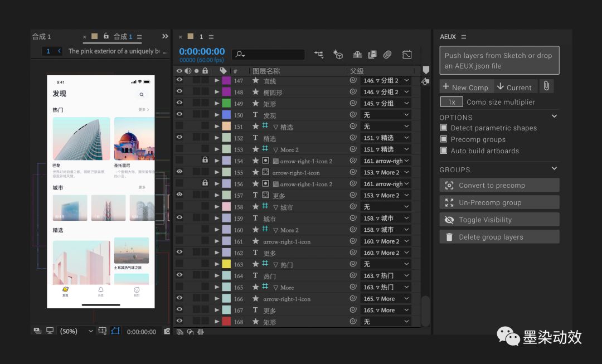Hide layer 168 矩形 with eye icon
Screen dimensions: 602x364
[179, 321]
